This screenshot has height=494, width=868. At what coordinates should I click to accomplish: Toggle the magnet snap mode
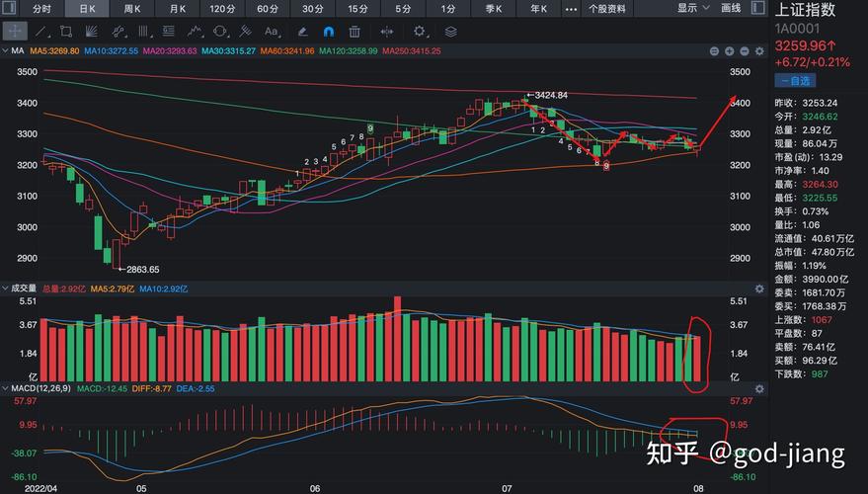[328, 32]
